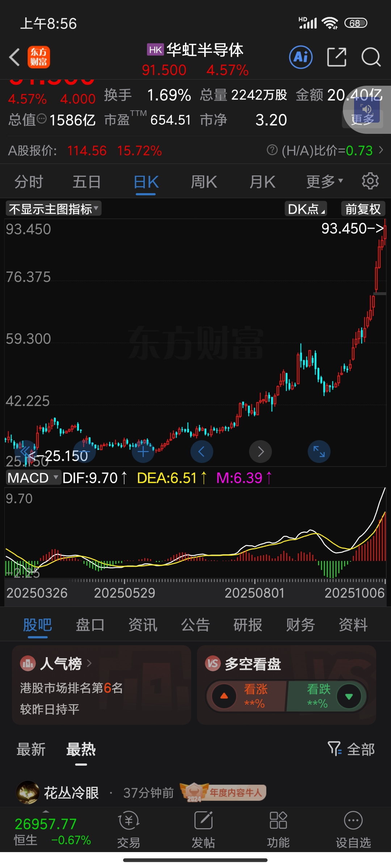Tap 较昨日持平 text
Screen dimensions: 391x868
(50, 709)
